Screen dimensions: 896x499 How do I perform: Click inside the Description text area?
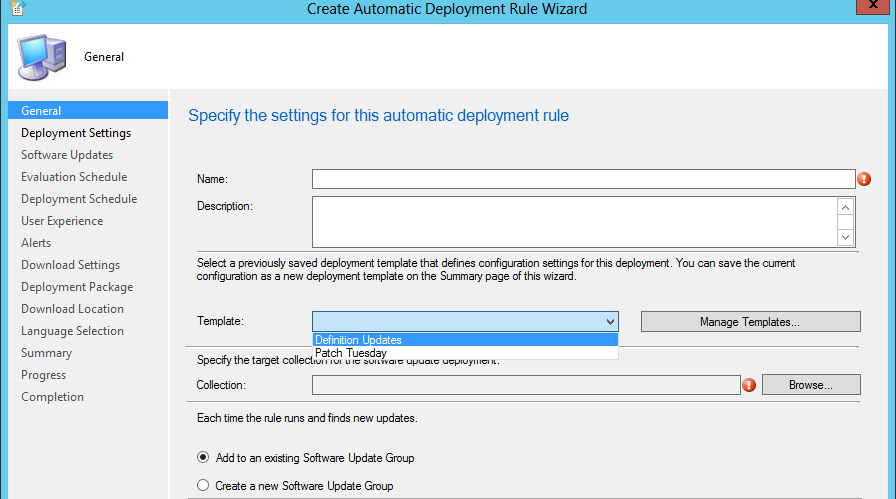574,221
